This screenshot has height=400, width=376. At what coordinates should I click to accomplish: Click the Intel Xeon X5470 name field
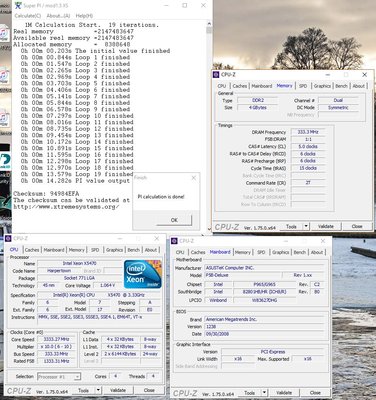(x=79, y=264)
